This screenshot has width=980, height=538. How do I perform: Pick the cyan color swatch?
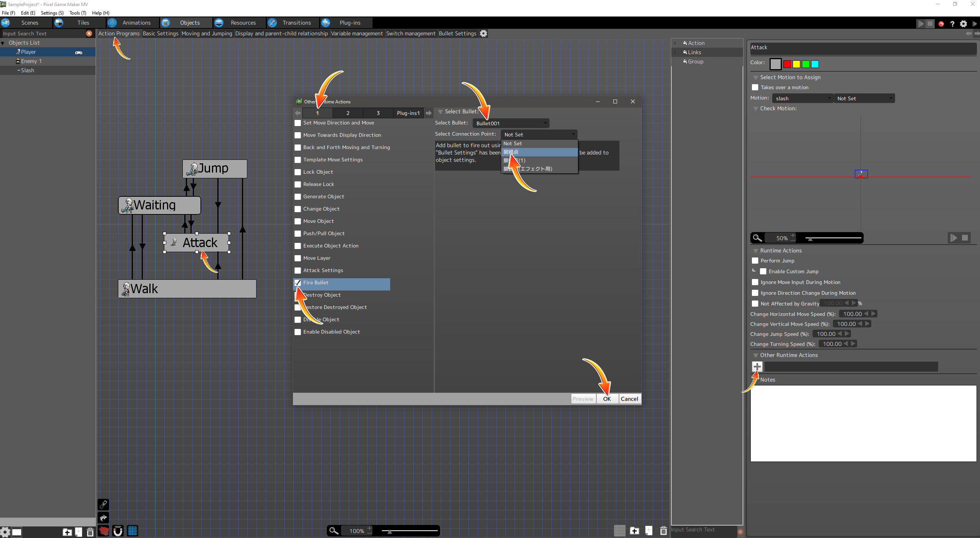coord(815,64)
